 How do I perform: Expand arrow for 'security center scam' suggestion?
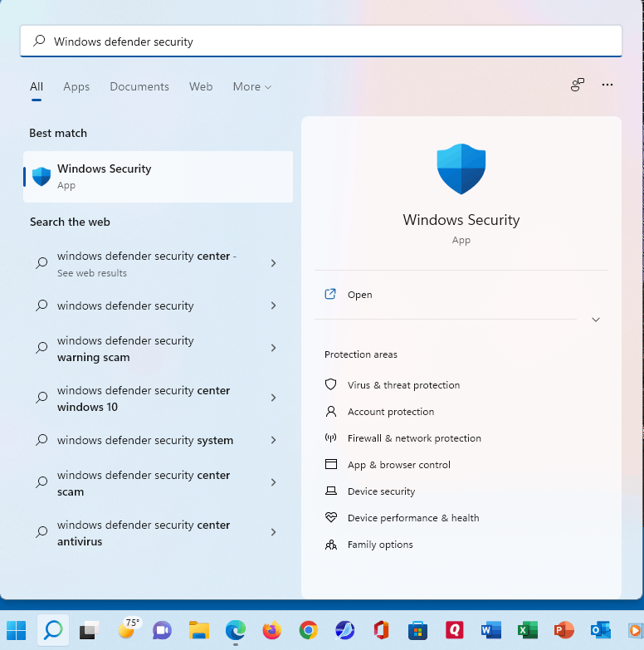pos(273,482)
